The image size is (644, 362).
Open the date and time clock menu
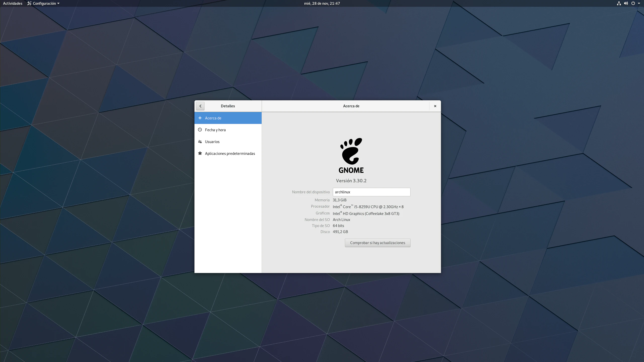pyautogui.click(x=322, y=3)
